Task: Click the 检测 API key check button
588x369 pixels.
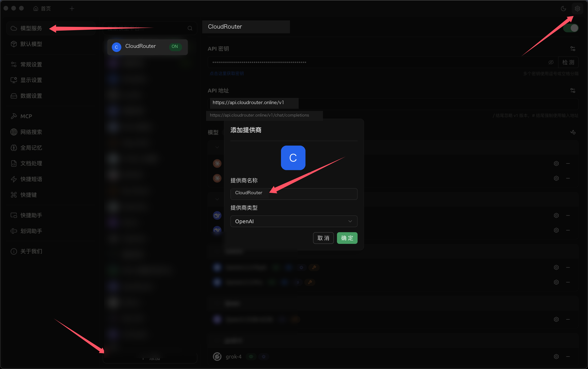Action: point(568,62)
